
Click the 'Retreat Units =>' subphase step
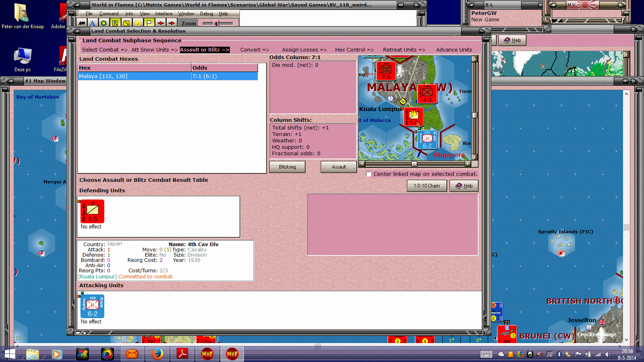pyautogui.click(x=404, y=50)
